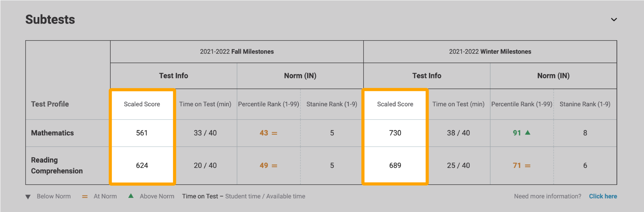Click the highlighted Fall Scaled Score 561
The image size is (644, 212).
point(142,133)
